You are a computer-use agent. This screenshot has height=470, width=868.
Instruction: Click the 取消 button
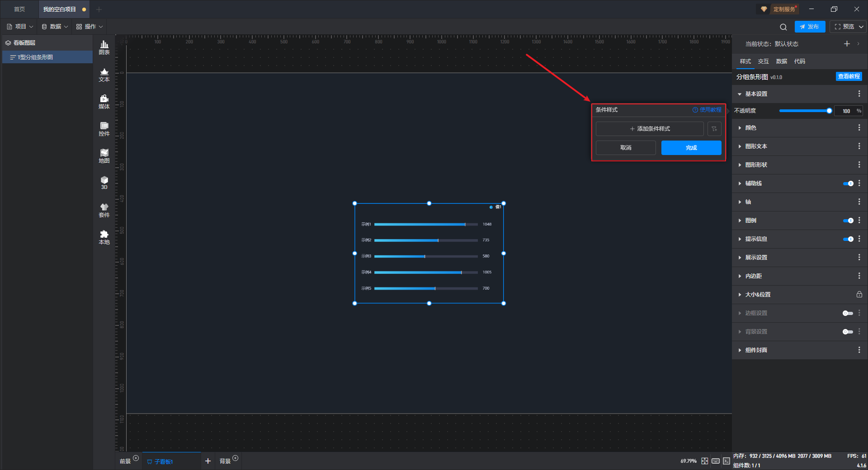[626, 148]
